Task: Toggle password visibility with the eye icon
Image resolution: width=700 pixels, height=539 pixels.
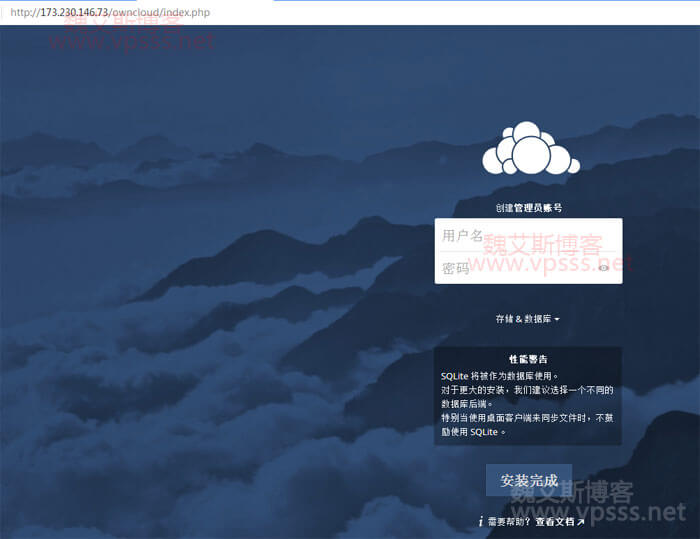Action: pyautogui.click(x=603, y=268)
